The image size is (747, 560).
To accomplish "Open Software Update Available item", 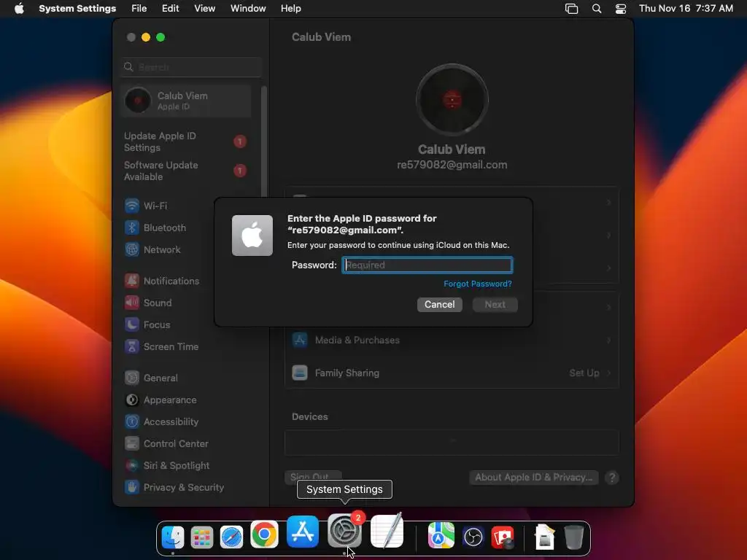I will 185,171.
